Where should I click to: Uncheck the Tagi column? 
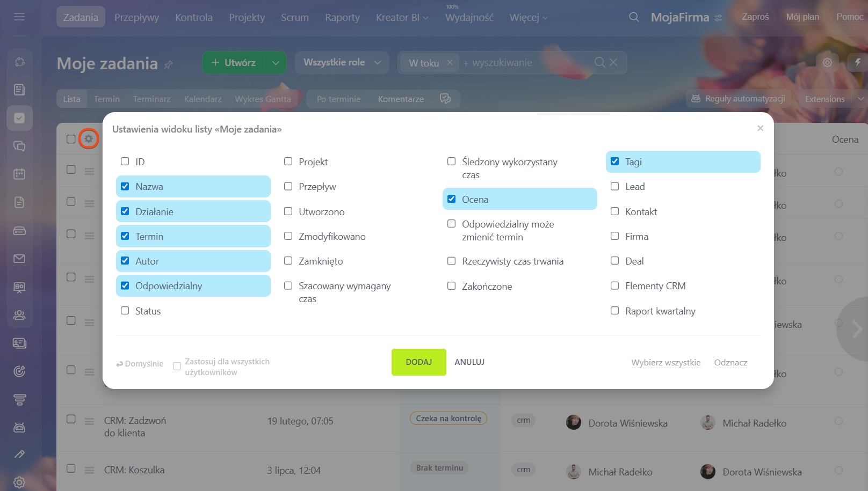point(615,162)
